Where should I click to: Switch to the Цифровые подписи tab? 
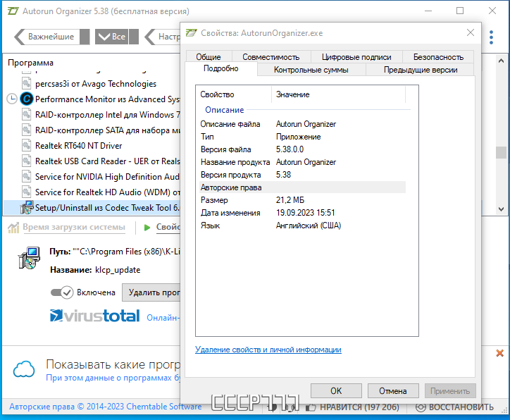coord(356,57)
